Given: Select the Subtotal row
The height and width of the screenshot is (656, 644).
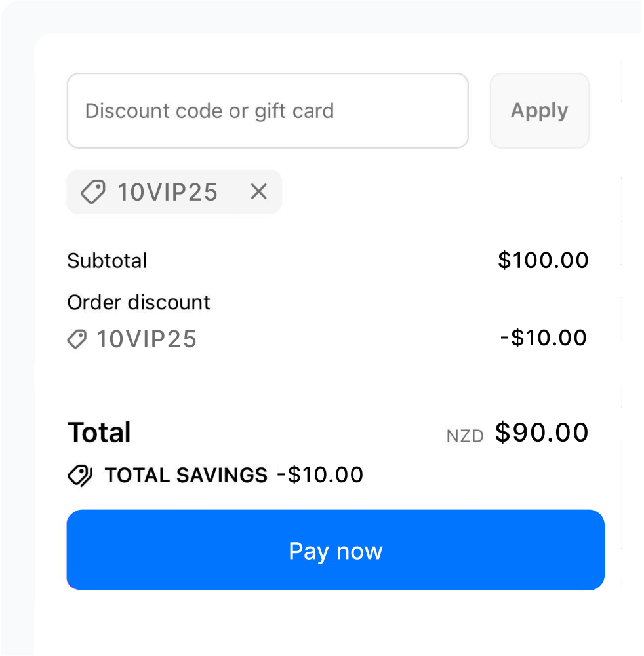Looking at the screenshot, I should (x=107, y=260).
